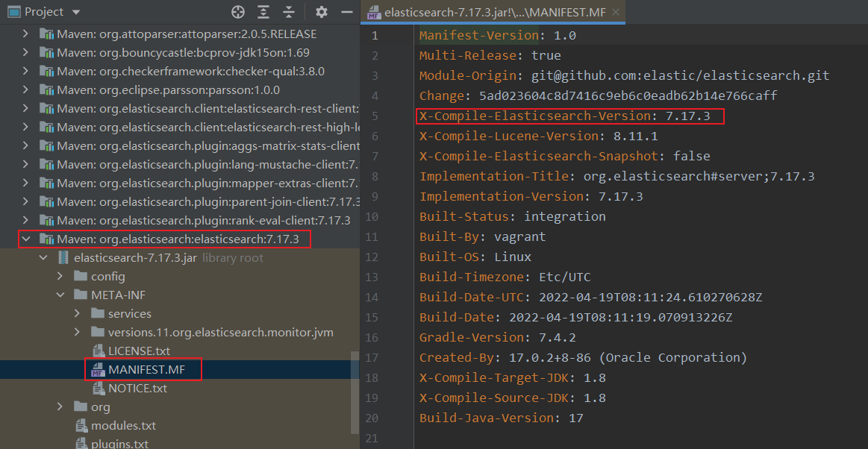Image resolution: width=868 pixels, height=449 pixels.
Task: Expand rank-eval-client library node
Action: pos(25,221)
